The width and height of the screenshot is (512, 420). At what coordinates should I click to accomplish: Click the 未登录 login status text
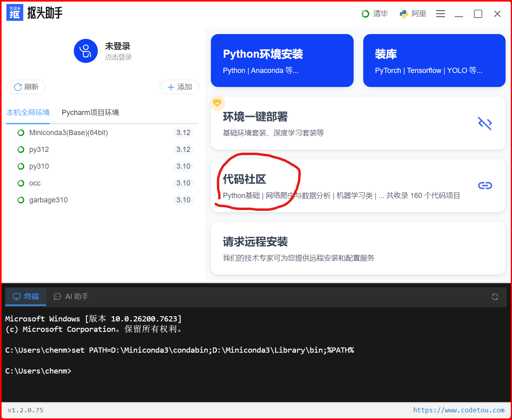click(117, 46)
